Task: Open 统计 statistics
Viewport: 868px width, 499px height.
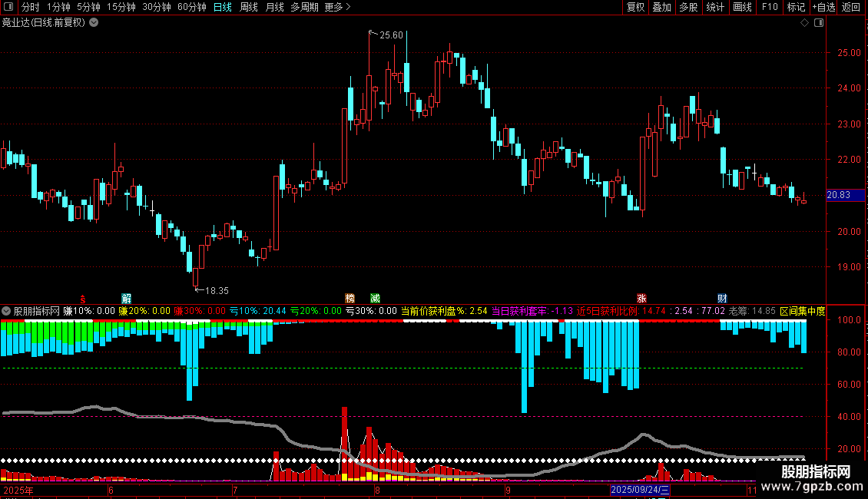Action: 715,7
